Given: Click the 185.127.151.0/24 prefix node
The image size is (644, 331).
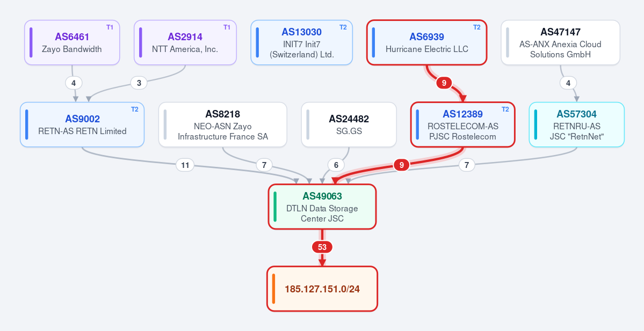Looking at the screenshot, I should click(x=322, y=289).
